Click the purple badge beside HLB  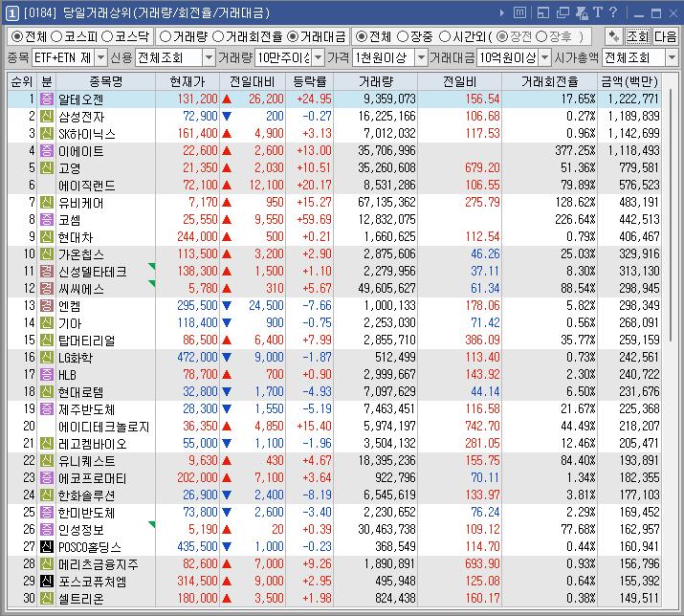coord(47,374)
